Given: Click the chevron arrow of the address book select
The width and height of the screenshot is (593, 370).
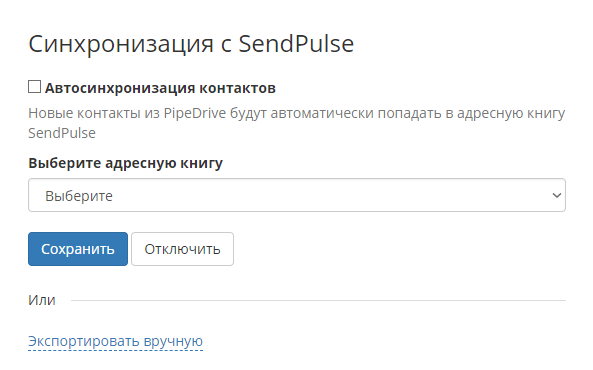Looking at the screenshot, I should (x=557, y=196).
